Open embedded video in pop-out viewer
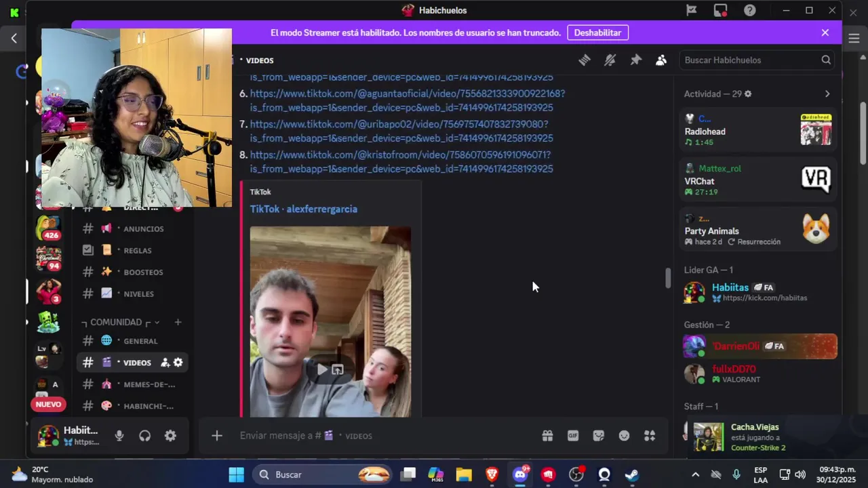 tap(338, 369)
